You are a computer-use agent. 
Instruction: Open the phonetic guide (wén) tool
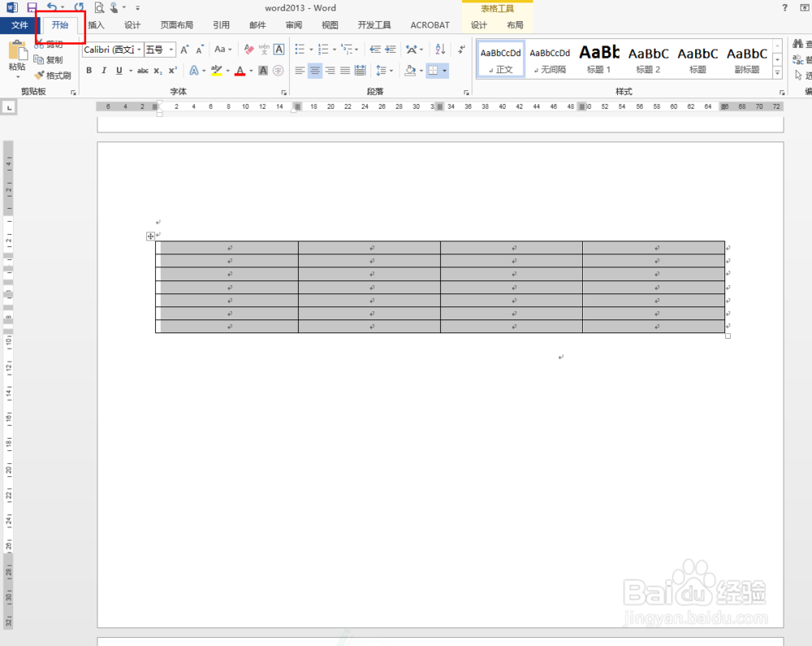(x=264, y=50)
